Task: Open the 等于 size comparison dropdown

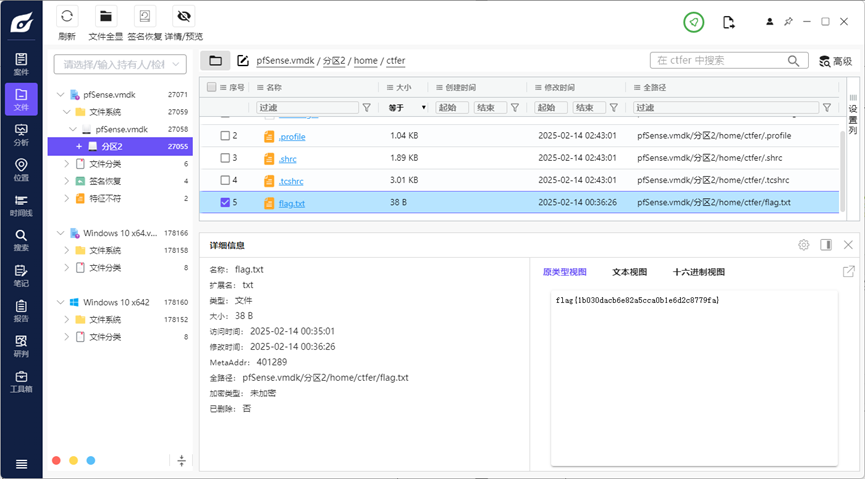Action: 407,108
